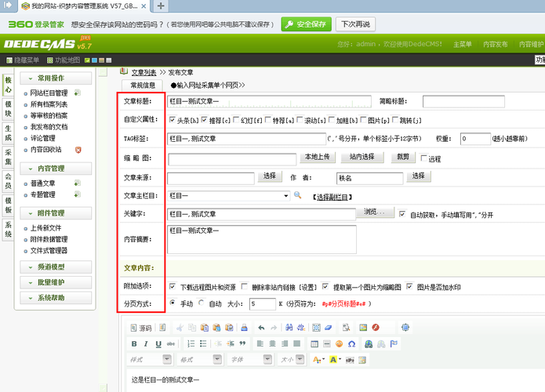The width and height of the screenshot is (545, 392).
Task: Click the Italic formatting icon
Action: [x=147, y=343]
